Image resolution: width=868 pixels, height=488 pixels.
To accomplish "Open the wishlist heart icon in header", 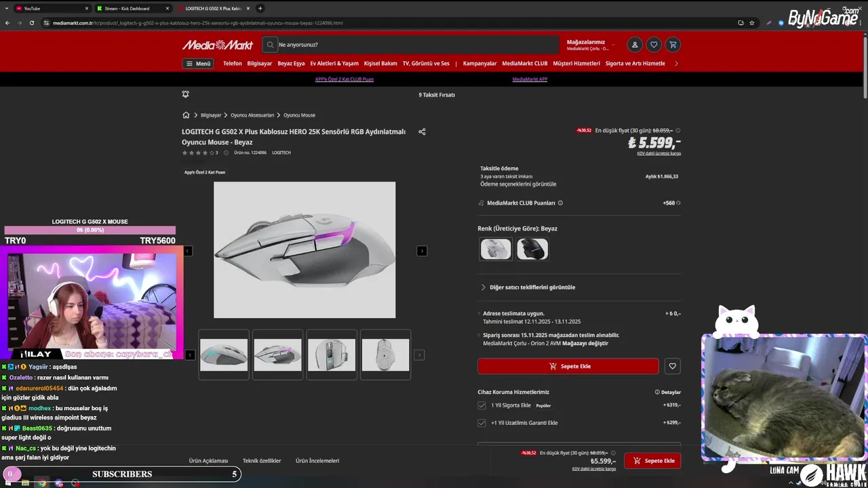I will click(x=654, y=45).
